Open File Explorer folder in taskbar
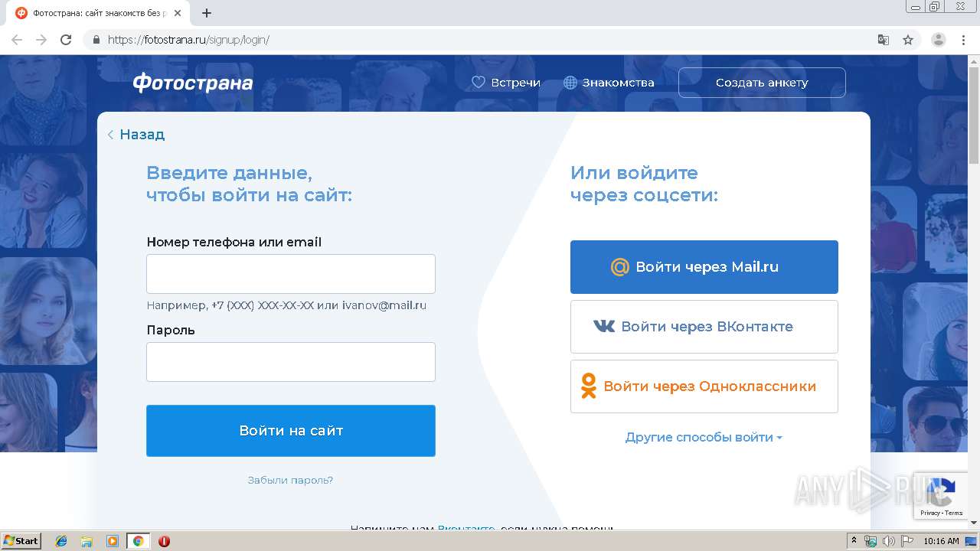Image resolution: width=980 pixels, height=551 pixels. 87,541
